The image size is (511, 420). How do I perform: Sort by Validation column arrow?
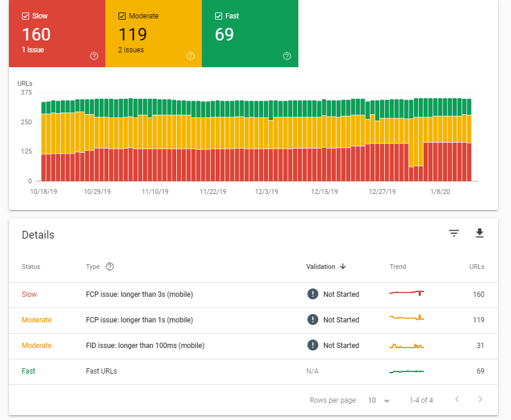pos(343,267)
